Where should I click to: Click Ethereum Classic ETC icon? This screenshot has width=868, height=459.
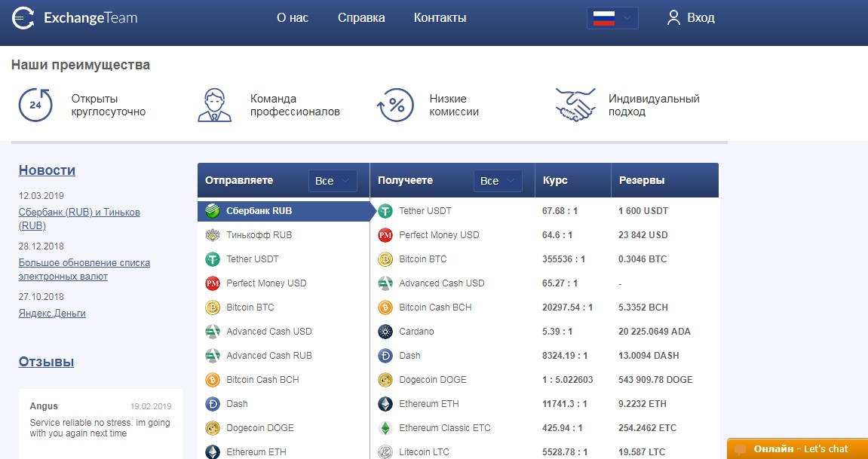point(385,428)
